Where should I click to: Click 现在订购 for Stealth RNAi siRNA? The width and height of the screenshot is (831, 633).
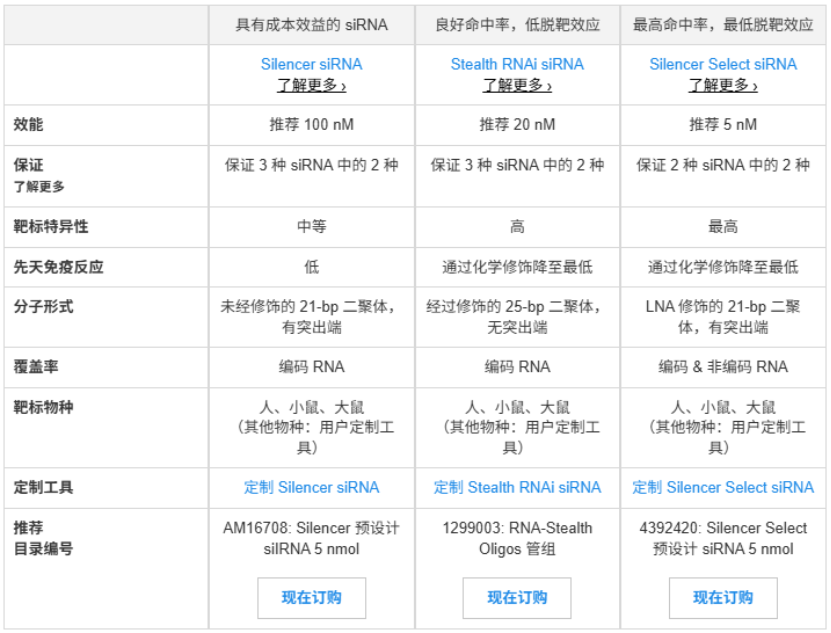click(x=516, y=598)
